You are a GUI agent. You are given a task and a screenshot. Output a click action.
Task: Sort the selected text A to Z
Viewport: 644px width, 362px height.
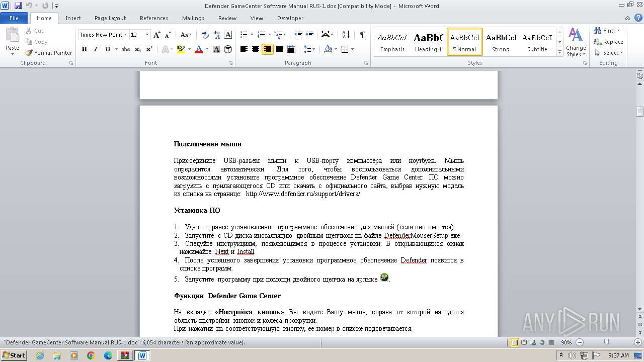[346, 35]
